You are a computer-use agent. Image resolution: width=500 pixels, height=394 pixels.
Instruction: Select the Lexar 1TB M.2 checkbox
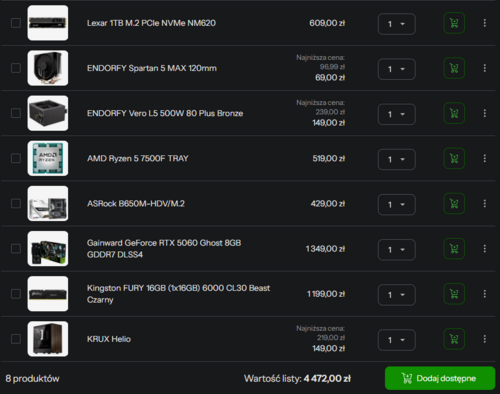(16, 23)
